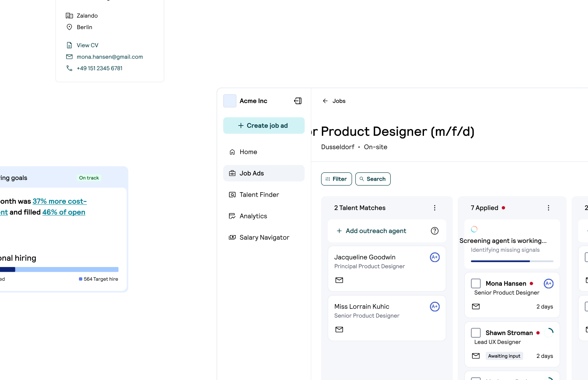Click Shawn Stroman name

[509, 333]
